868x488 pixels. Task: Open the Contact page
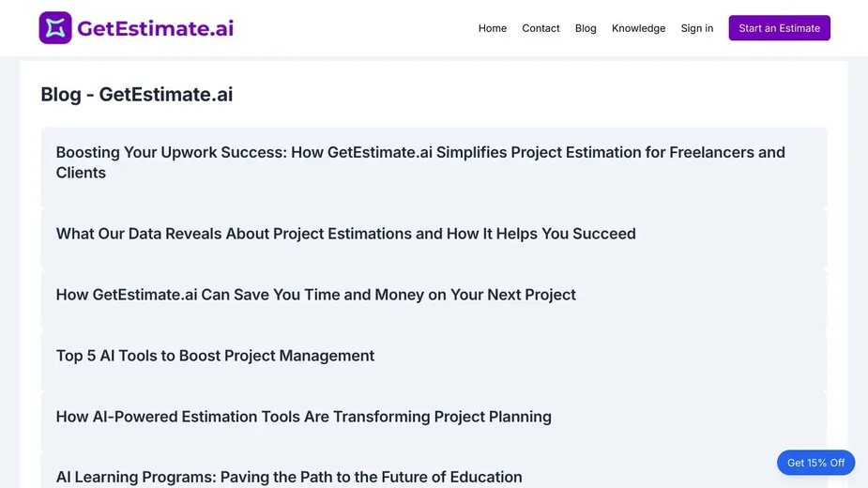(x=541, y=28)
